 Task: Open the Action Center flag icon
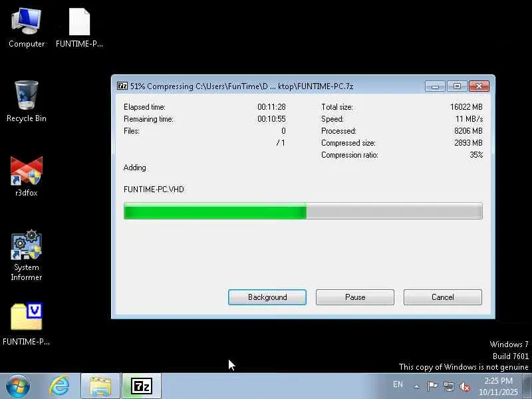tap(432, 386)
